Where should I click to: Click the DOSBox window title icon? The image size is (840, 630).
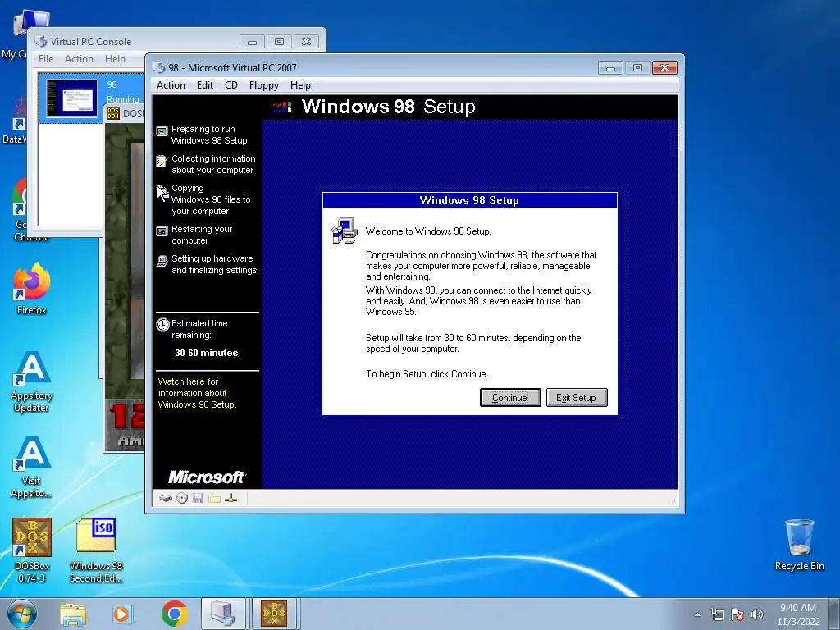click(x=113, y=113)
